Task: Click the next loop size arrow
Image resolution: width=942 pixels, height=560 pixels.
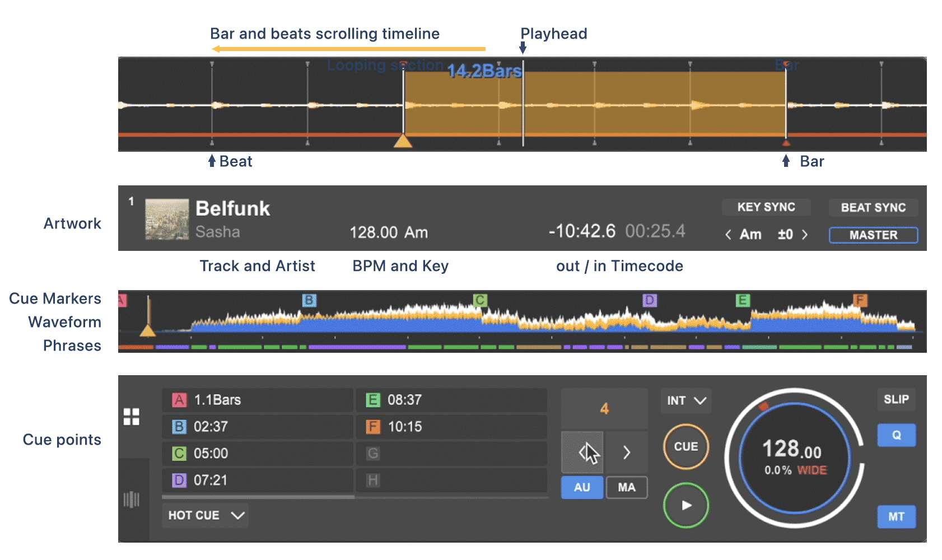Action: 627,452
